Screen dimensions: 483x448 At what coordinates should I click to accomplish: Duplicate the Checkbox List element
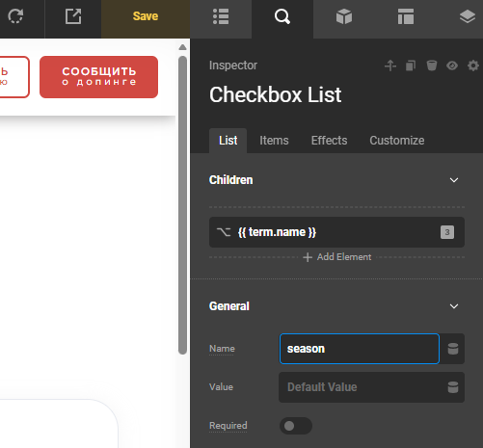pyautogui.click(x=411, y=66)
